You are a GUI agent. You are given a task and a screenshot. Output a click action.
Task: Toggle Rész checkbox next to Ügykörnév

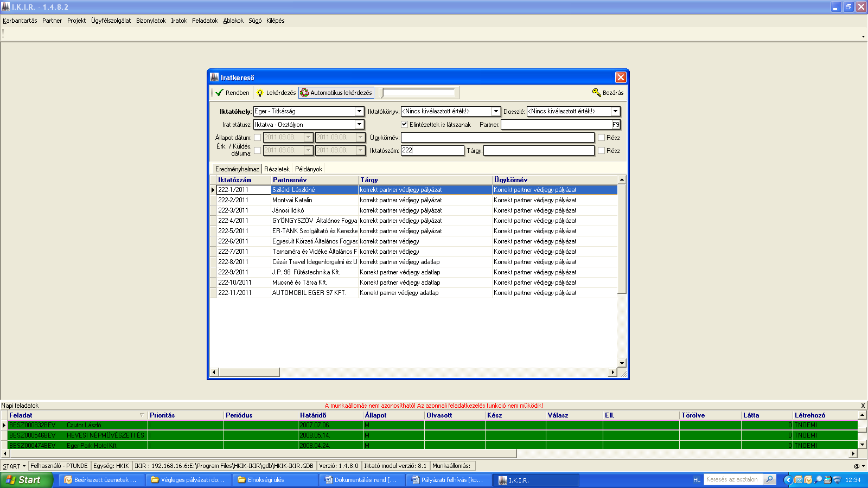point(601,138)
